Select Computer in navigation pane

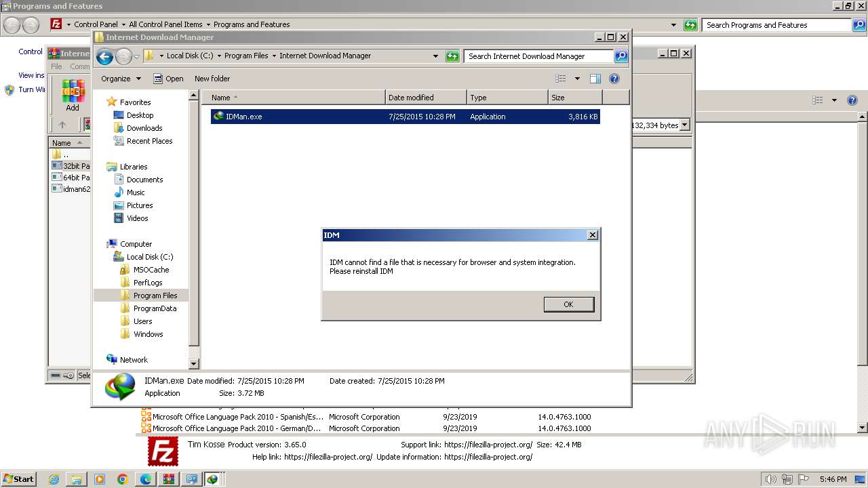tap(136, 244)
